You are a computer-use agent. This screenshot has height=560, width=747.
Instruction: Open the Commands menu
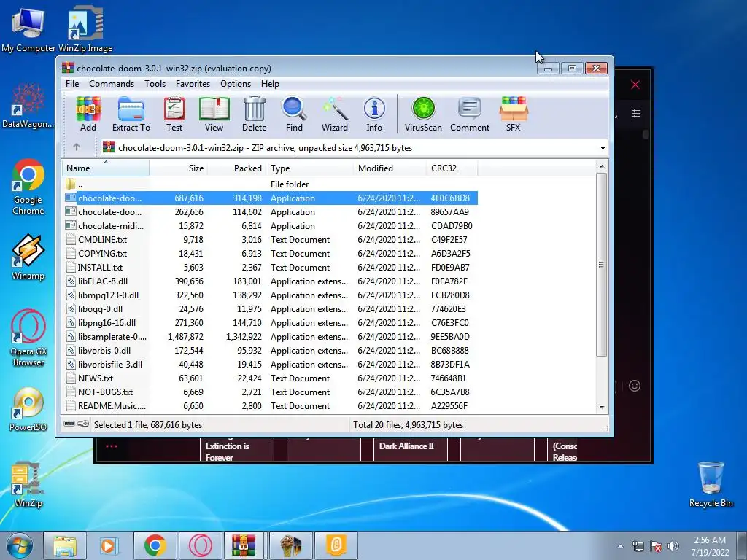112,84
